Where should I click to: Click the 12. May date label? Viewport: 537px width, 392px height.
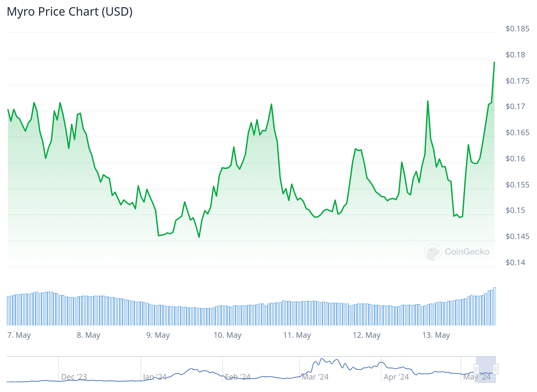pyautogui.click(x=366, y=335)
